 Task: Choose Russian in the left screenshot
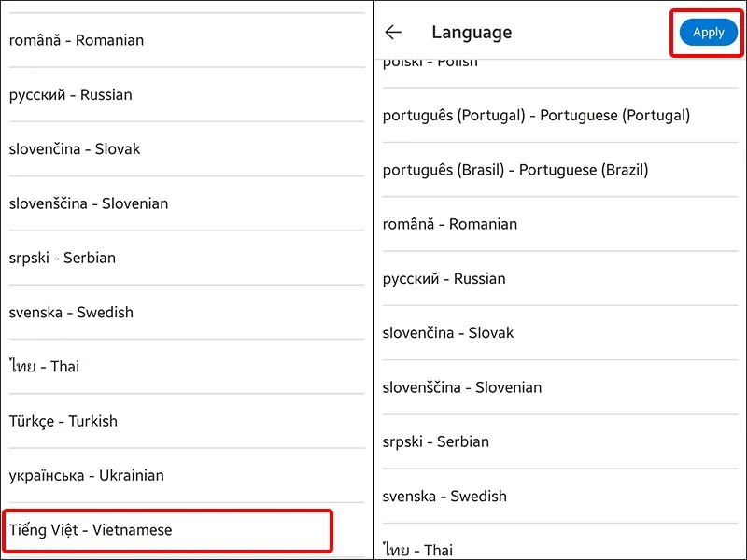tap(71, 95)
